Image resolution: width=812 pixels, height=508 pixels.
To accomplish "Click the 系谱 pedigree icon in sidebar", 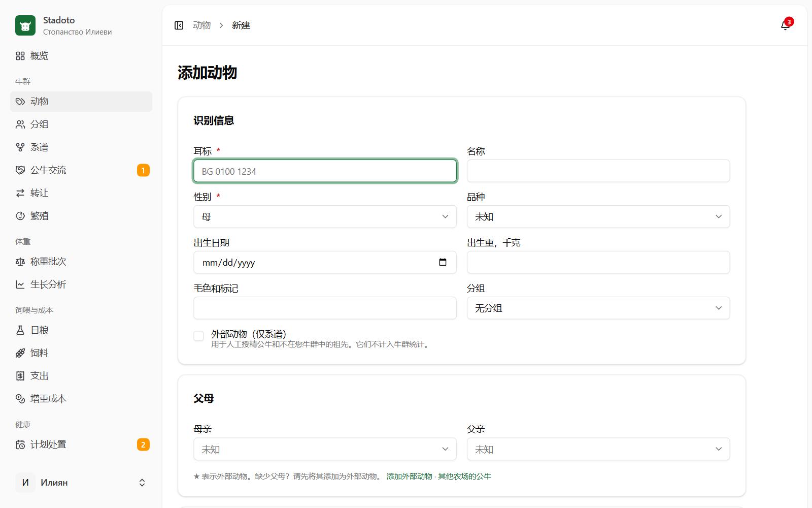I will (x=20, y=147).
